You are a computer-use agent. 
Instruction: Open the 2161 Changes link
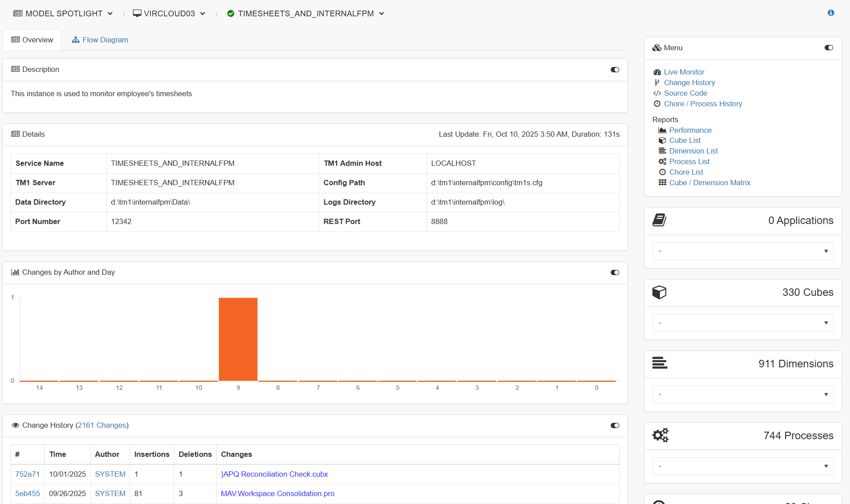tap(102, 425)
